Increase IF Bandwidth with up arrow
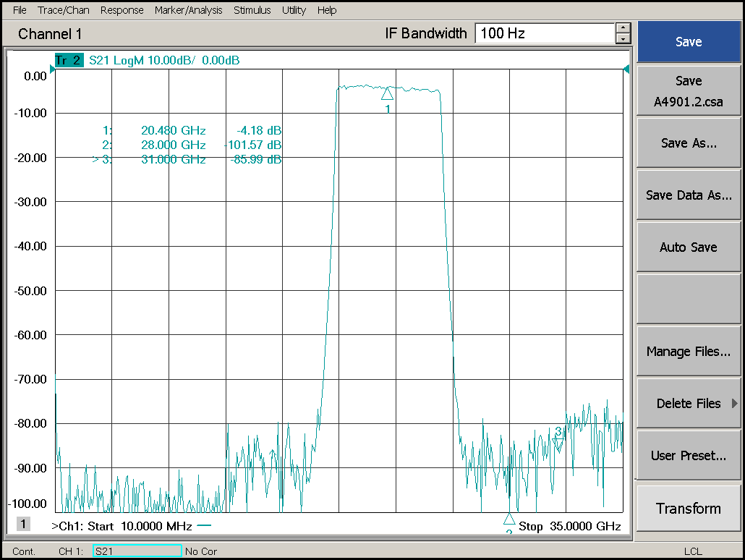Screen dimensions: 745x560 point(622,28)
